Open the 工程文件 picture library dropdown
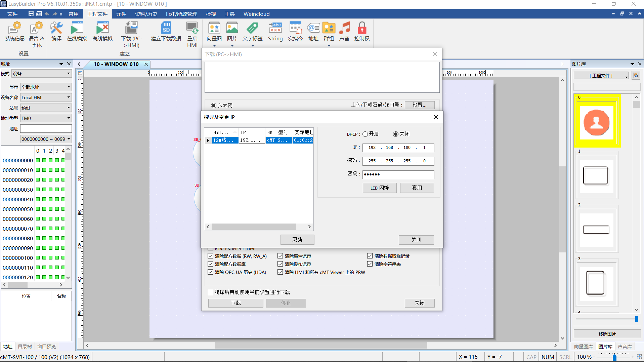 [x=601, y=76]
